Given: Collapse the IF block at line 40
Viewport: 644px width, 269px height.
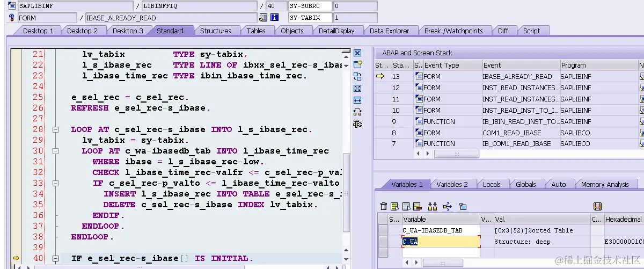Looking at the screenshot, I should pyautogui.click(x=55, y=258).
